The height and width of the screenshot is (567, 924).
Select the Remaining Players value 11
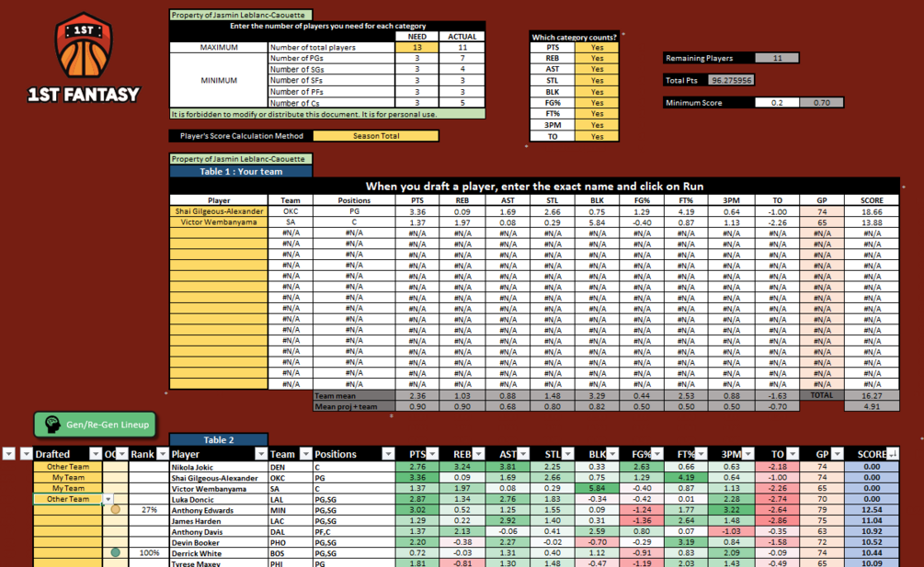(777, 58)
